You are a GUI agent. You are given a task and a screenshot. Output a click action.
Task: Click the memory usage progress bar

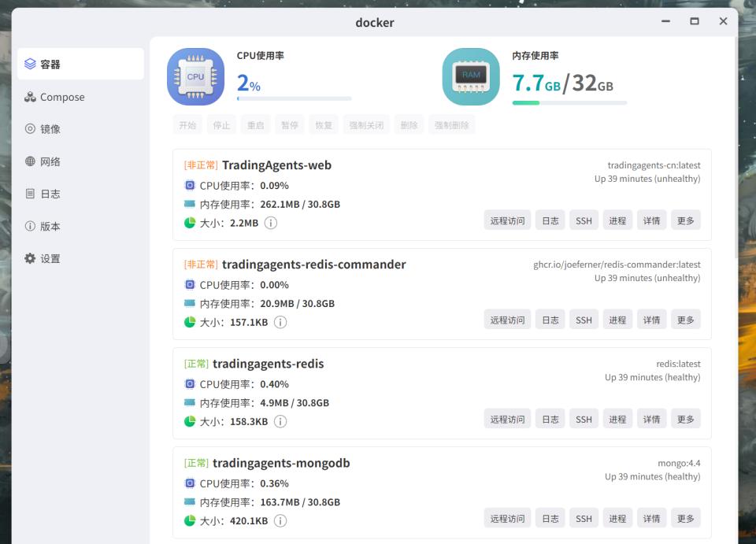[569, 102]
